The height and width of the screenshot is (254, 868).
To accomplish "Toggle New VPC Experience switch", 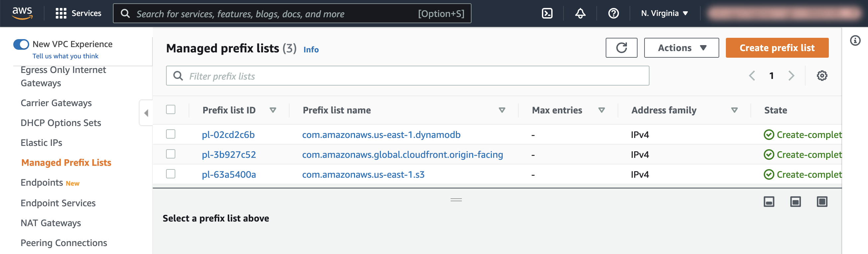I will click(21, 44).
